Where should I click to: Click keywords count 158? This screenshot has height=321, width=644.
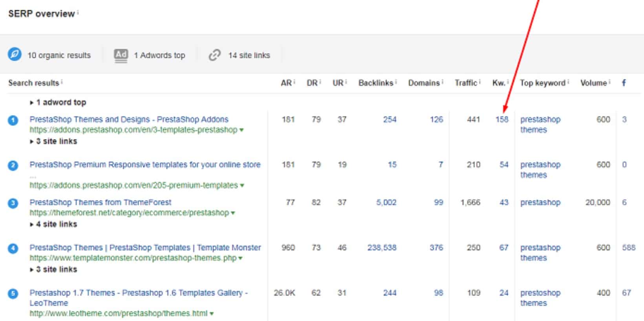502,120
